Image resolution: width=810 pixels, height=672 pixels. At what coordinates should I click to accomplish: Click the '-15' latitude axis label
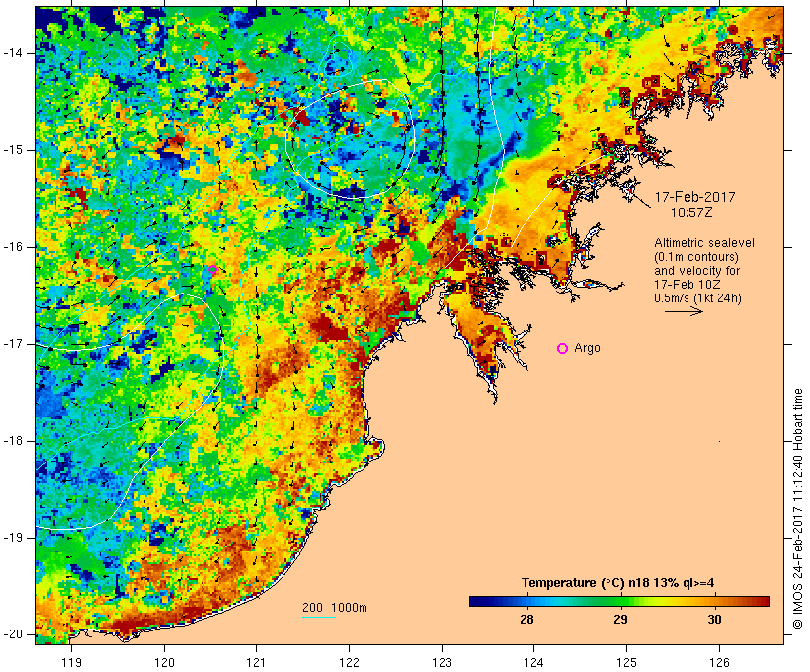point(12,150)
